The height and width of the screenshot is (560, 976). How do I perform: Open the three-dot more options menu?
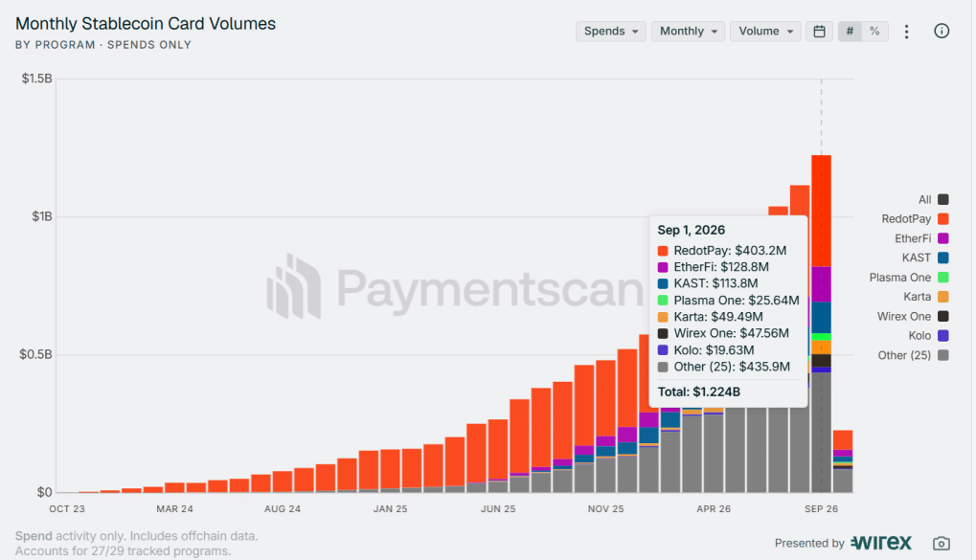(x=906, y=31)
